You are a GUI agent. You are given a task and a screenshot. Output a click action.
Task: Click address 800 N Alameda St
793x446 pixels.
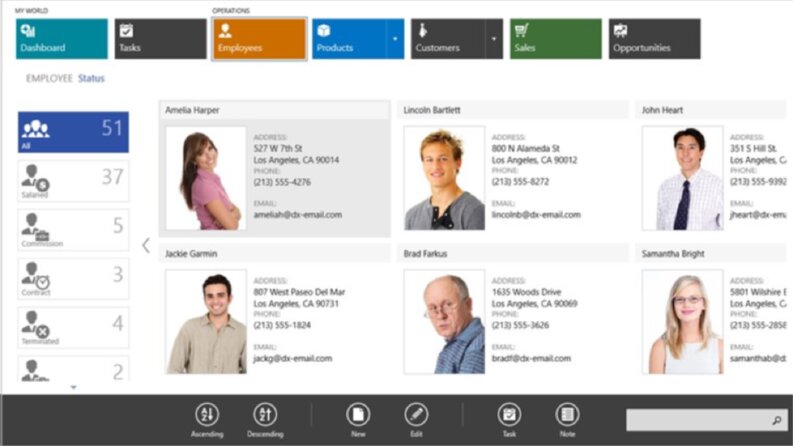pos(525,149)
